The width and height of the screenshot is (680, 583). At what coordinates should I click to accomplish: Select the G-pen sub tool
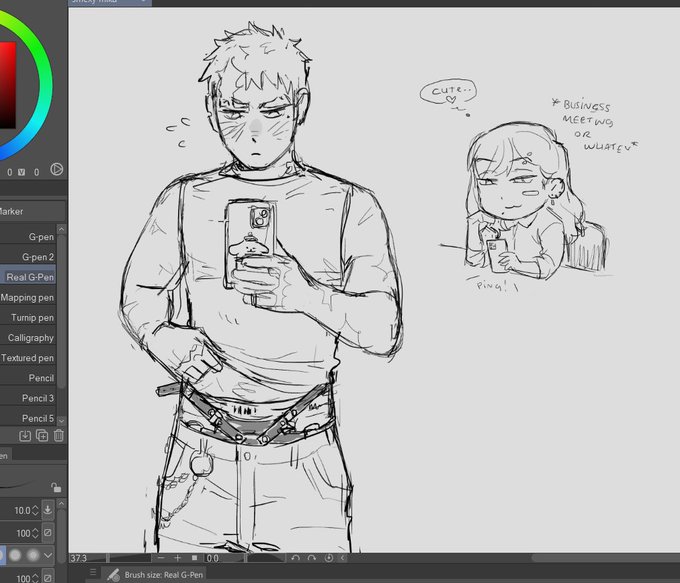(28, 237)
